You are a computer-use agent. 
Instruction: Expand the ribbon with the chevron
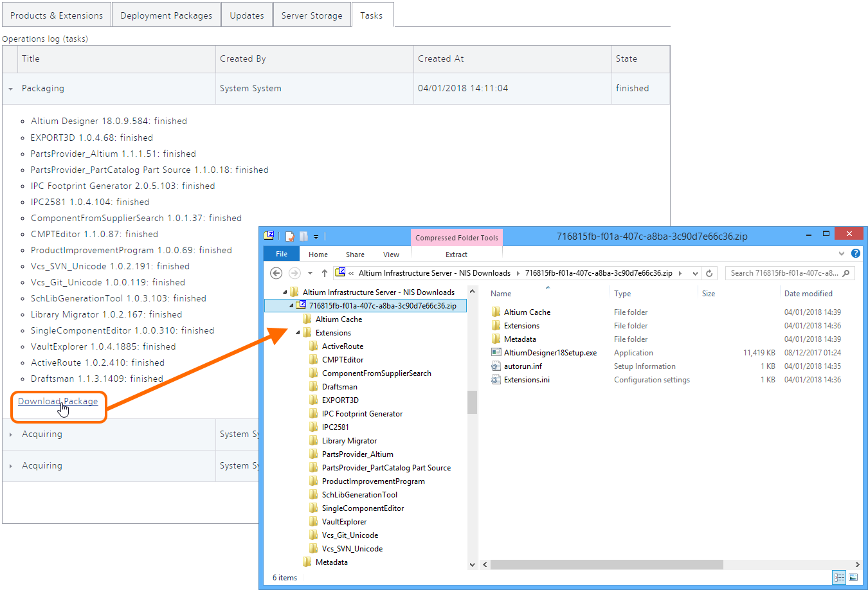tap(842, 253)
